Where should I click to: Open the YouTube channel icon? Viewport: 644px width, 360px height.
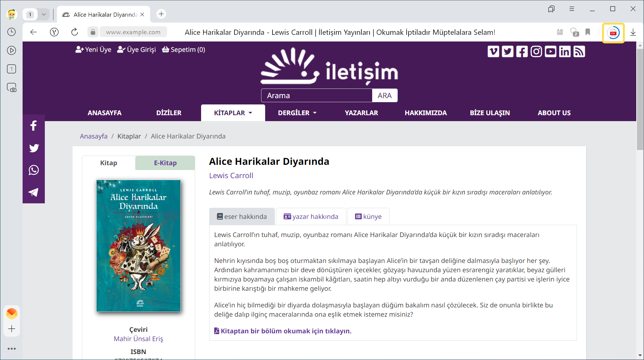click(551, 51)
